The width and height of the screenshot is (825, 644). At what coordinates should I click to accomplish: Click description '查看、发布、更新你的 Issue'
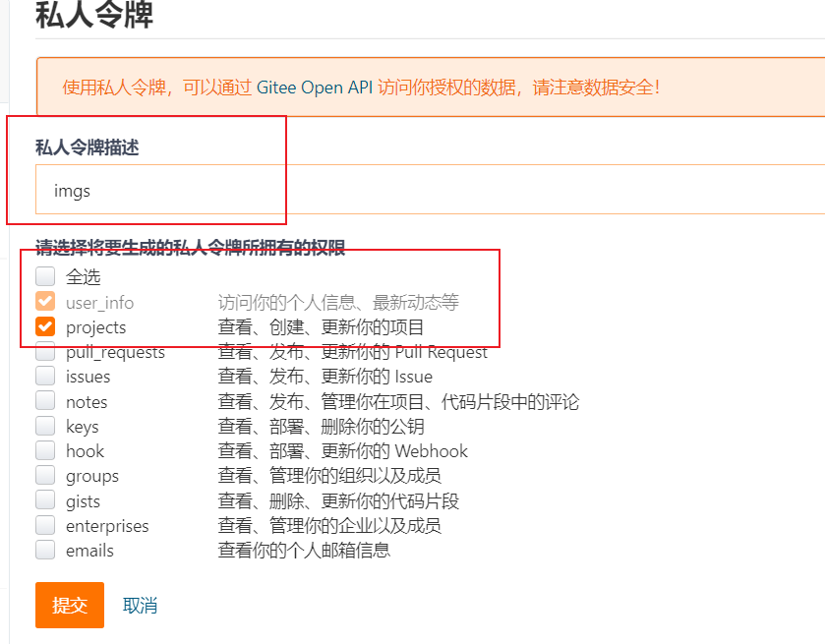tap(325, 377)
